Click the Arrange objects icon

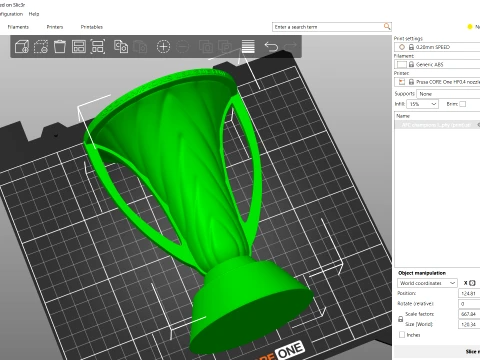(79, 47)
